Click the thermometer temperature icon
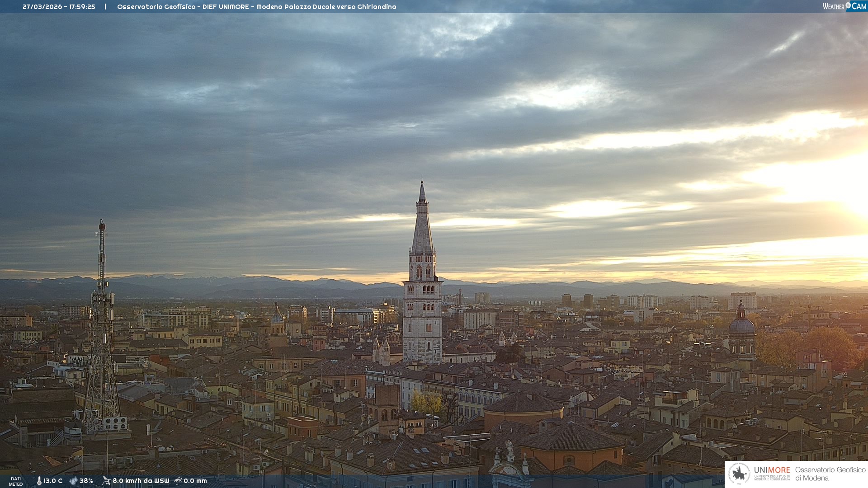Screen dimensions: 868x488 (x=39, y=481)
